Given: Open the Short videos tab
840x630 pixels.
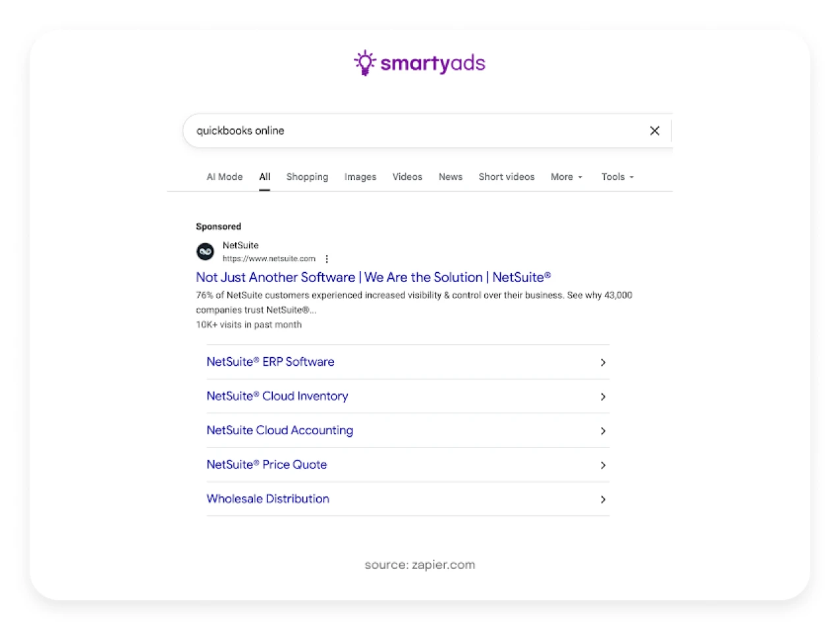Looking at the screenshot, I should click(506, 177).
